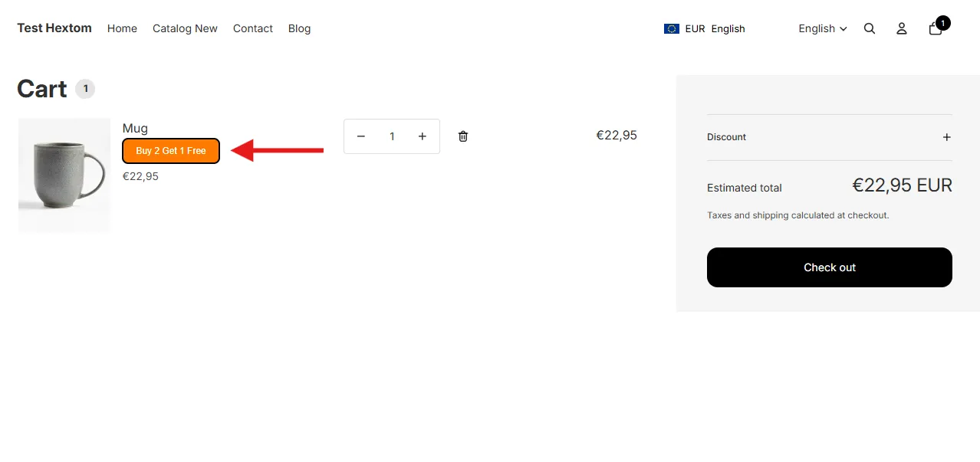Click the Mug product thumbnail image
The width and height of the screenshot is (980, 462).
pos(64,175)
